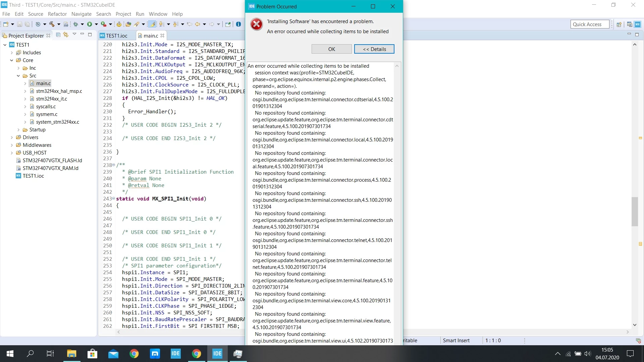
Task: Open the Refactor menu
Action: click(x=57, y=14)
